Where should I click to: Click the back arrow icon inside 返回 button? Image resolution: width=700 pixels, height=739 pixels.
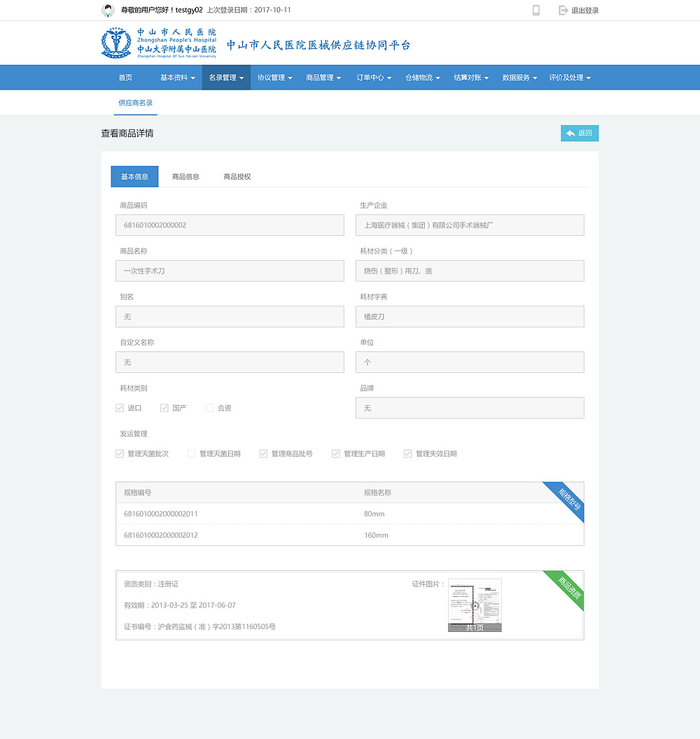[570, 132]
